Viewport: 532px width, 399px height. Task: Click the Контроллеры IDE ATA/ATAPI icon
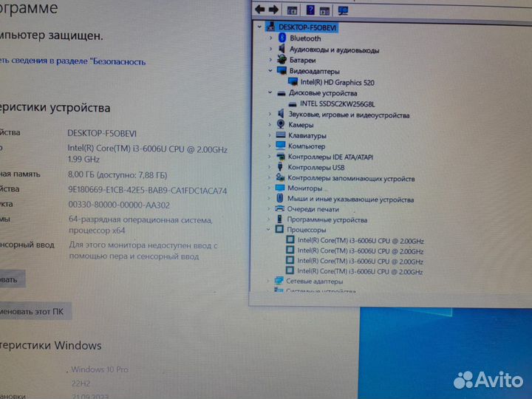pyautogui.click(x=281, y=157)
